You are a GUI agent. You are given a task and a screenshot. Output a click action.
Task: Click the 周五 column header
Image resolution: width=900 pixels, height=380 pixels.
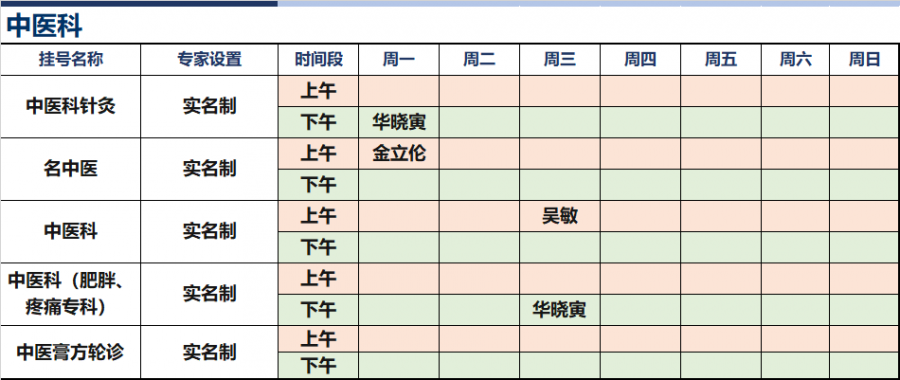[x=721, y=59]
